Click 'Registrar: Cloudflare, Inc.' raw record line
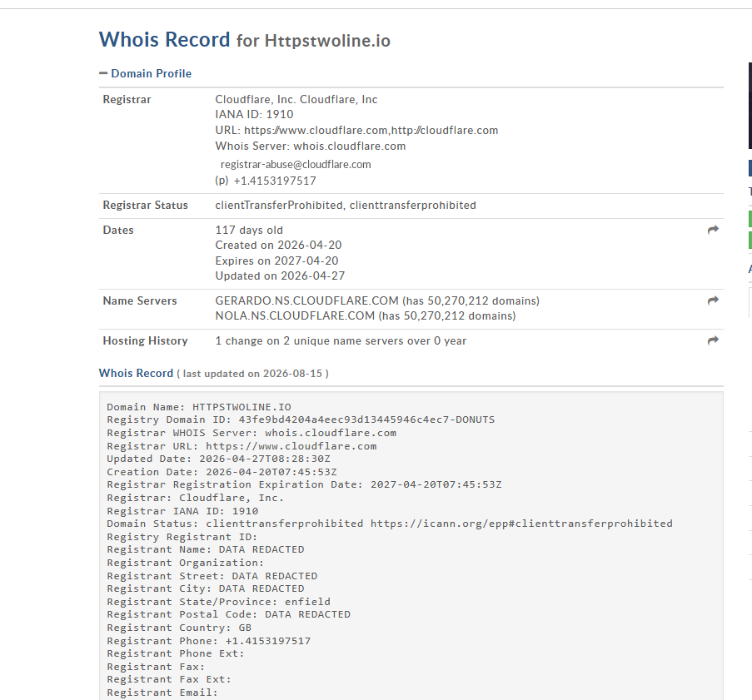This screenshot has width=752, height=700. click(x=195, y=498)
